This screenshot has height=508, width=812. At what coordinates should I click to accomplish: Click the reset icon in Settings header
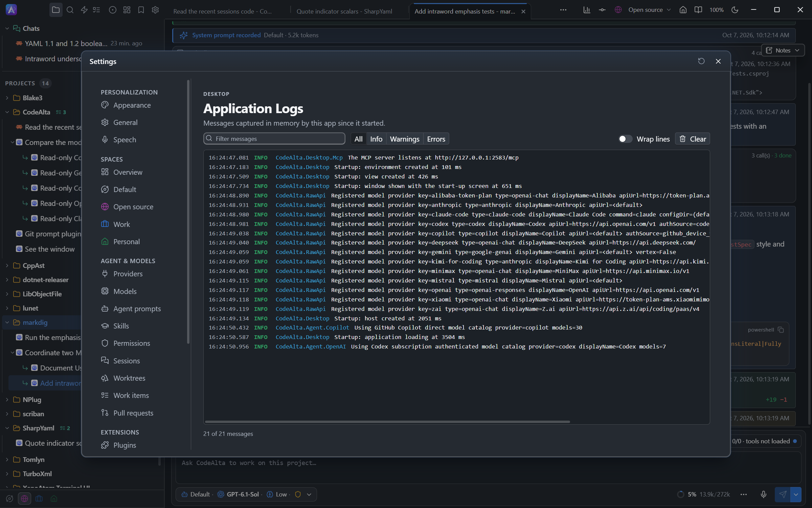(701, 61)
